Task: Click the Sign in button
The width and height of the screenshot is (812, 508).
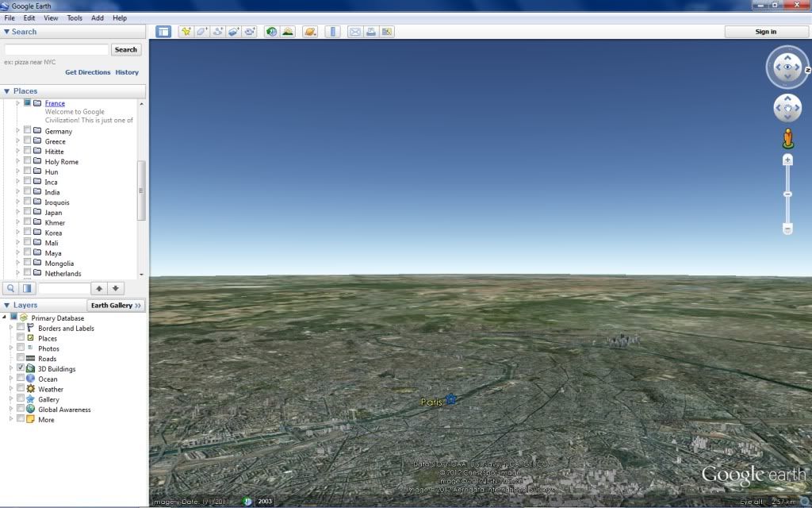Action: (765, 32)
